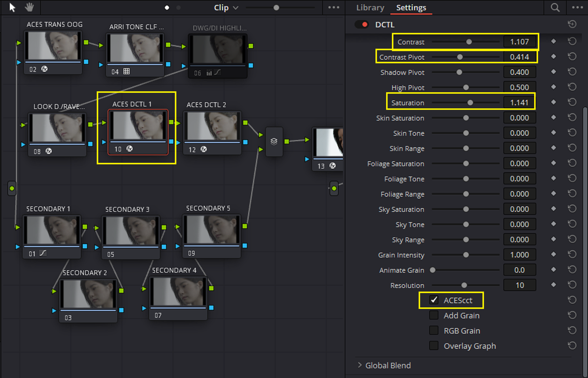This screenshot has height=378, width=588.
Task: Reset the Skin Tone parameter
Action: (572, 133)
